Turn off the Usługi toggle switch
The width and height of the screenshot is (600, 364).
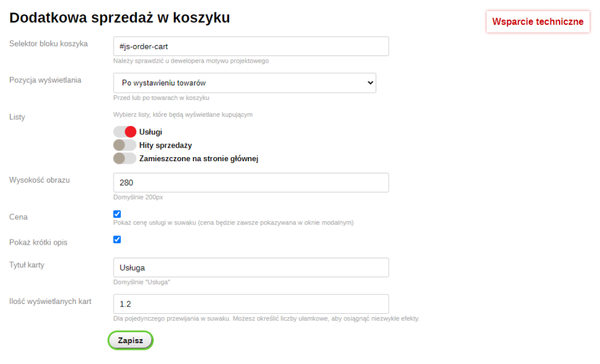tap(125, 132)
